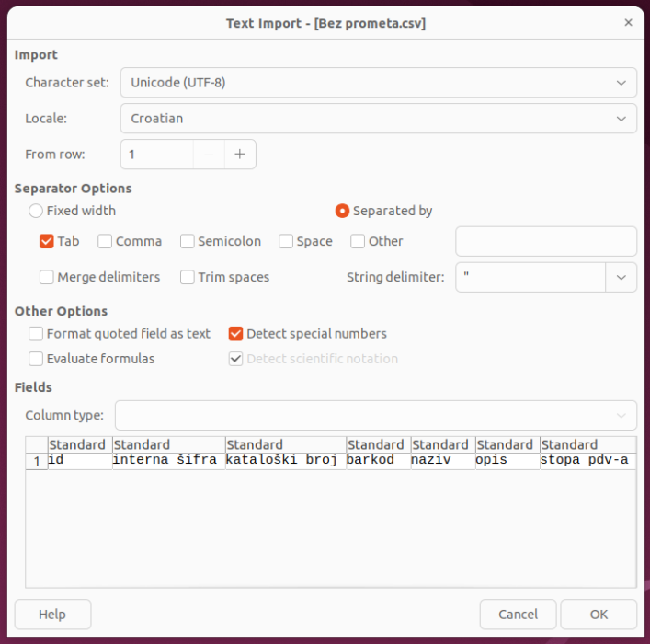Enable the Comma separator checkbox
Screen dimensions: 650x644
tap(105, 241)
